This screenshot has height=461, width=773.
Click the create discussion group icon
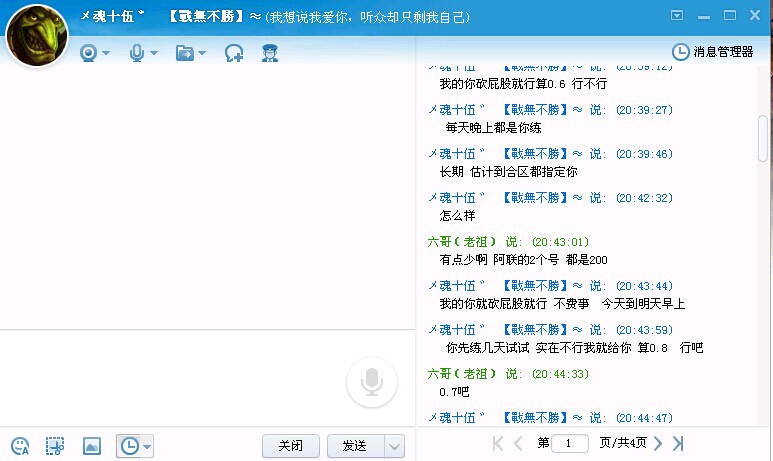pos(234,53)
